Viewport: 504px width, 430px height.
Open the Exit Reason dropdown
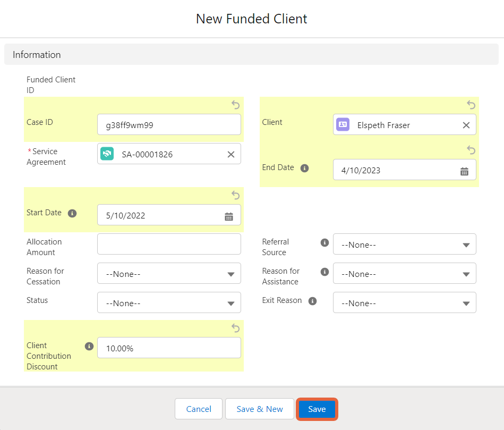click(x=404, y=302)
